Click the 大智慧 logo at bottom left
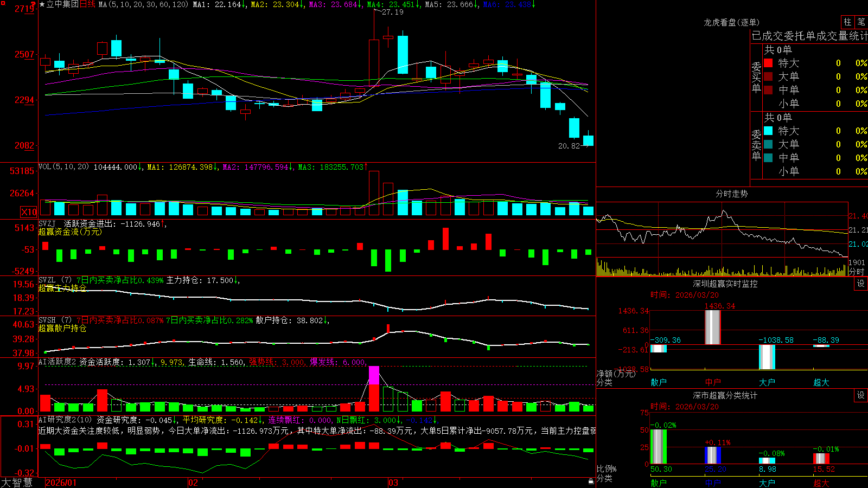Viewport: 868px width, 488px height. click(x=17, y=483)
